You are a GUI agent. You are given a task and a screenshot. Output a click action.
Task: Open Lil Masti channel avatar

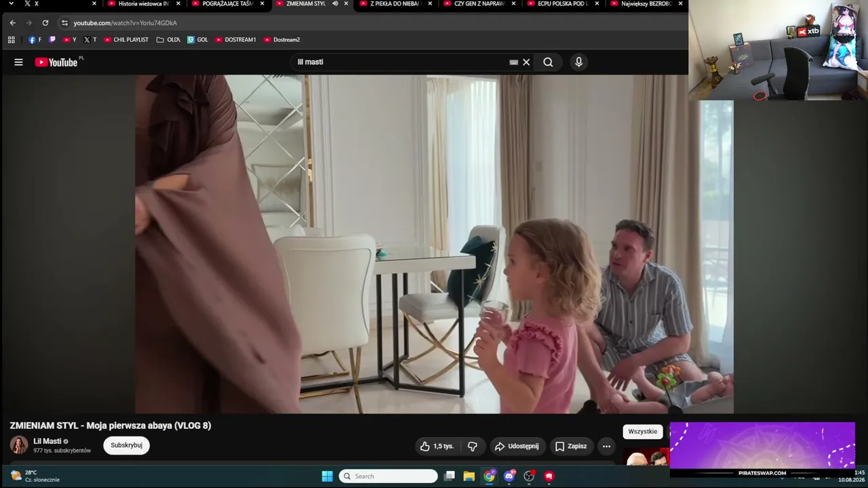tap(19, 445)
